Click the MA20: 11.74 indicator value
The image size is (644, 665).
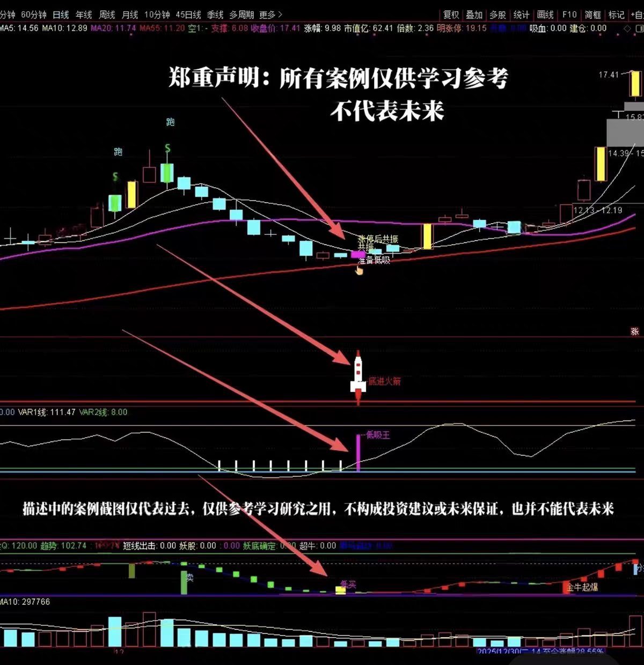[x=113, y=28]
